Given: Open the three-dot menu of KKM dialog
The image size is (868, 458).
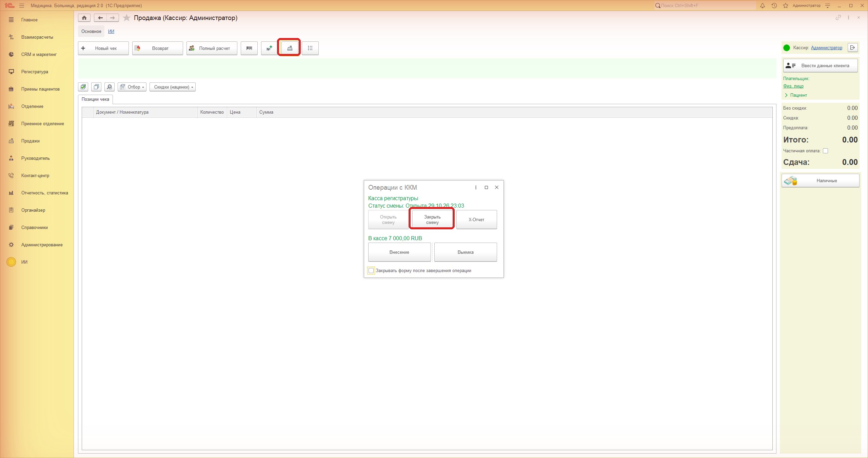Looking at the screenshot, I should pos(476,187).
